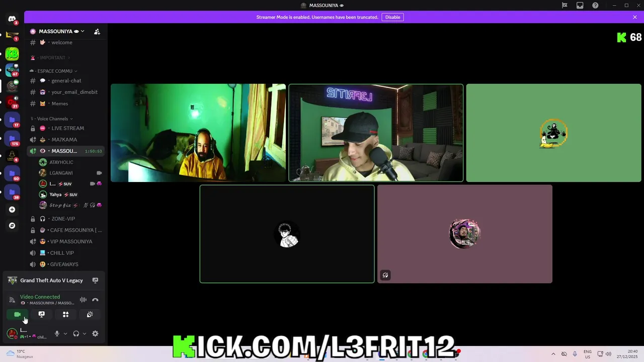Open taskbar ENG US language switcher
This screenshot has width=644, height=362.
[x=588, y=354]
